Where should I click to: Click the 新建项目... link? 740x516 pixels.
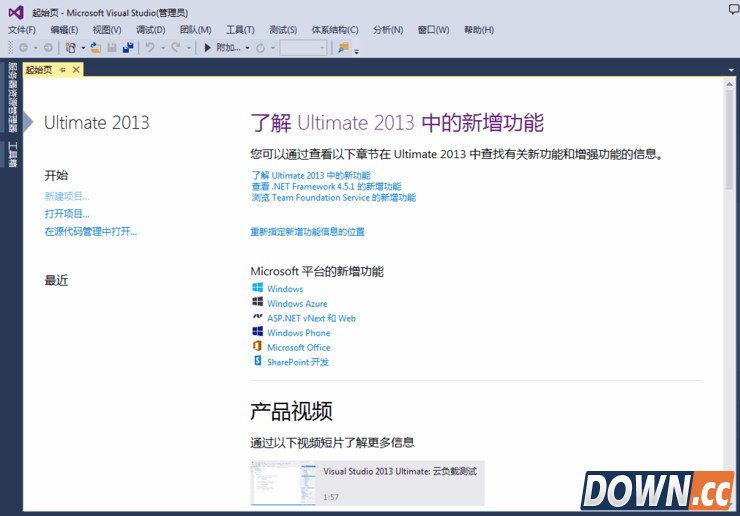pos(67,196)
